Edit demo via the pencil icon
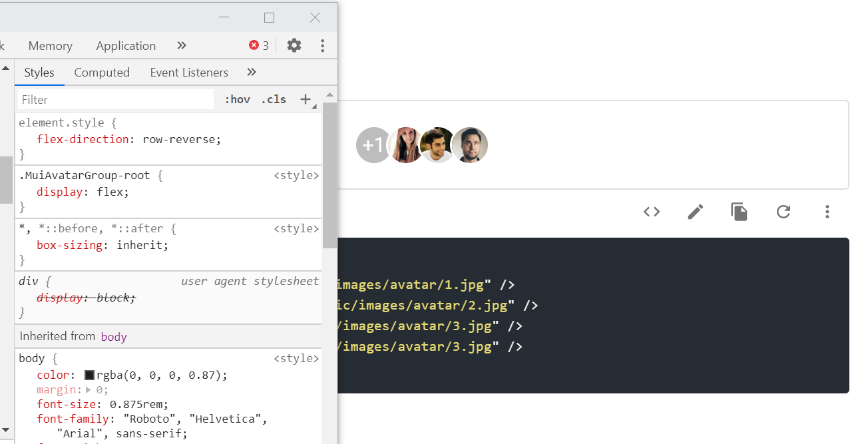Viewport: 868px width, 444px height. pos(696,212)
